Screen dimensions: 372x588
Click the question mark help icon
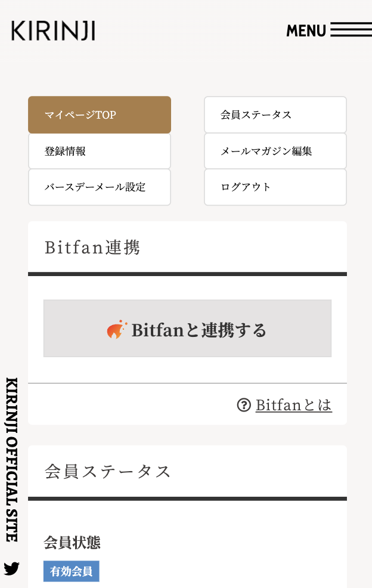[244, 405]
